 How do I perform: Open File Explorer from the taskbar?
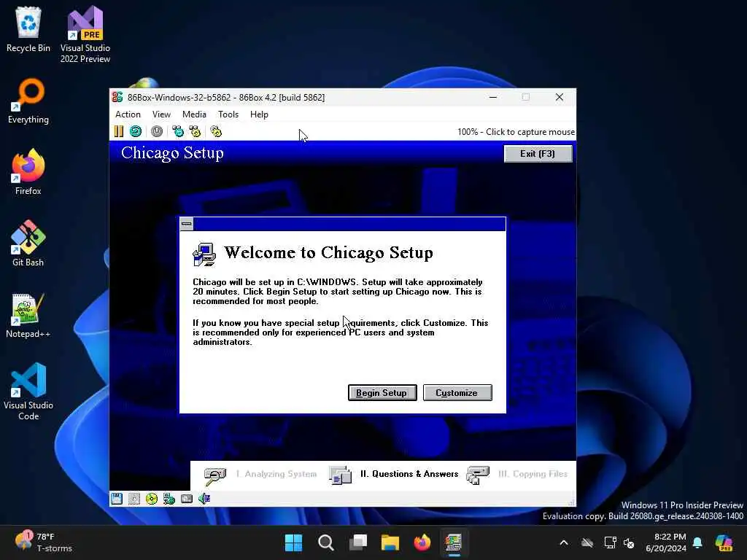(x=390, y=542)
